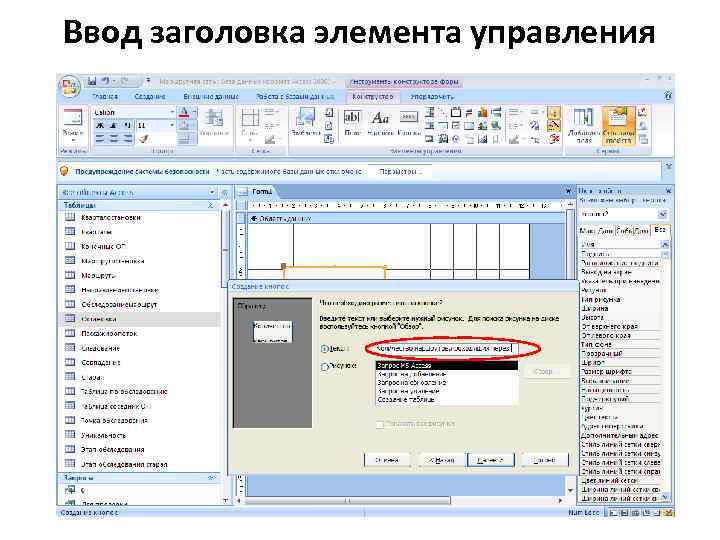Select 'Создание таблицы' in picture list
The height and width of the screenshot is (540, 720).
446,400
